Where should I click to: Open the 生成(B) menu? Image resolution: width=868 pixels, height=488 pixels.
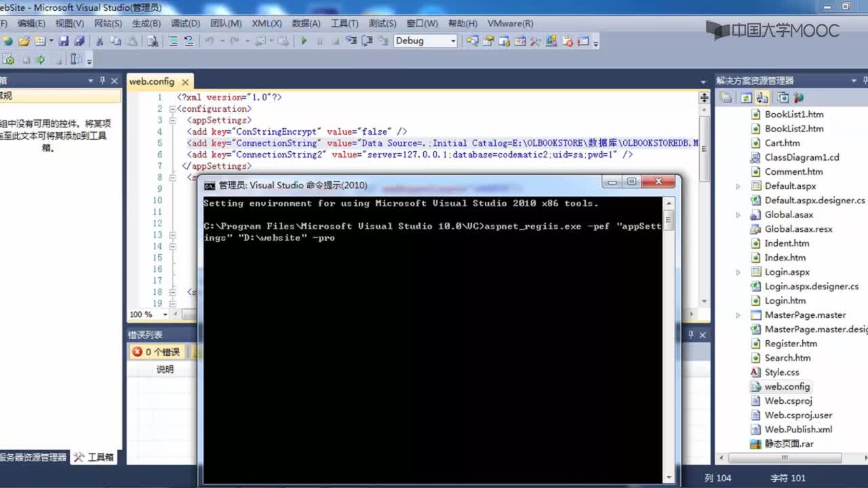(146, 23)
